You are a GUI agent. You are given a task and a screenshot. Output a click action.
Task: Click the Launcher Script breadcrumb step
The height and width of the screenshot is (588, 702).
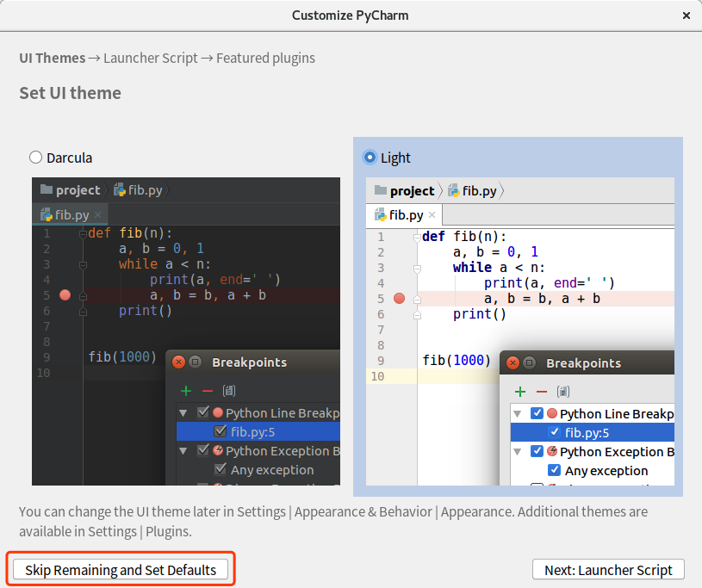pyautogui.click(x=151, y=59)
